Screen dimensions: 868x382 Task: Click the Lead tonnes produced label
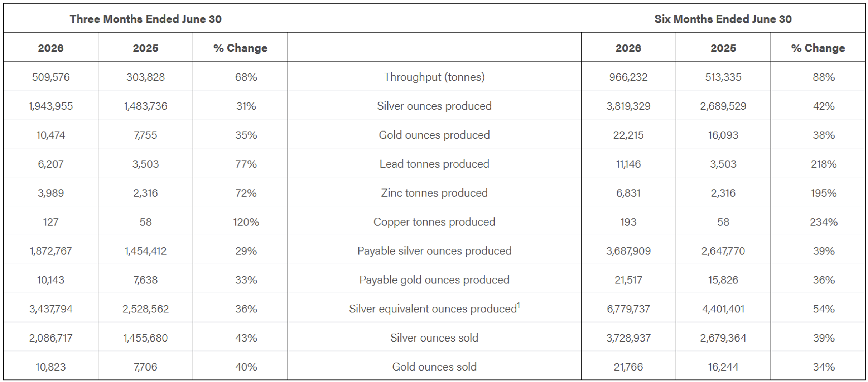pyautogui.click(x=434, y=164)
